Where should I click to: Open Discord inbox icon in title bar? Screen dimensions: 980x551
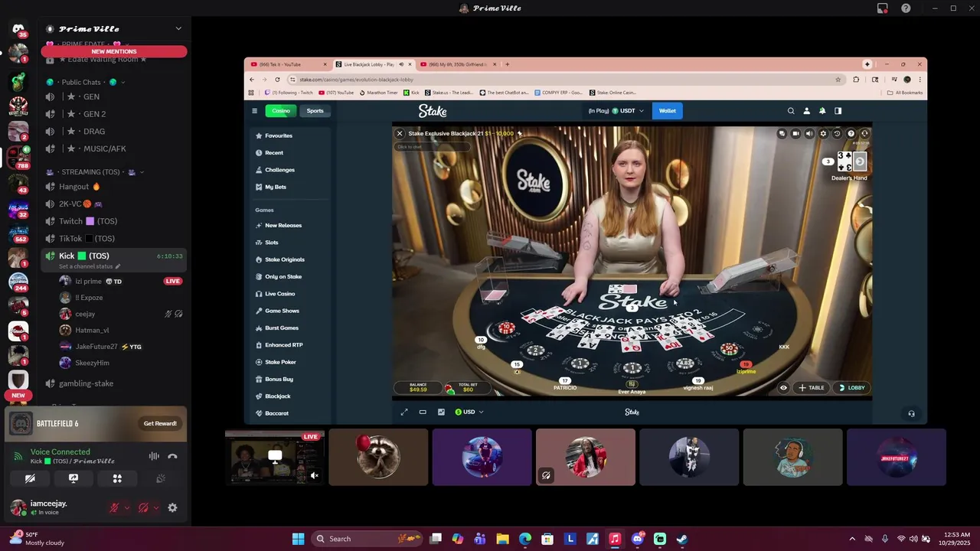883,8
